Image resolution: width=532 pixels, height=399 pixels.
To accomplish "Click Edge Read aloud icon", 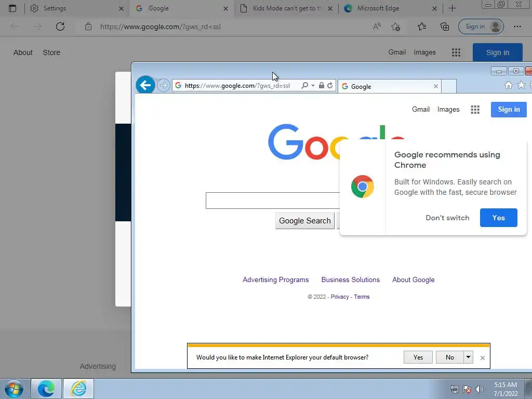I will [377, 26].
